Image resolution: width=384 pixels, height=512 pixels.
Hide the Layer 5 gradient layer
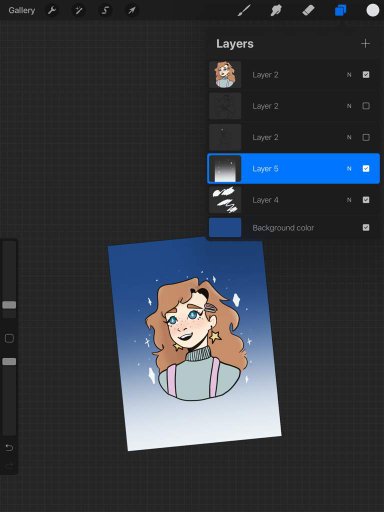366,169
